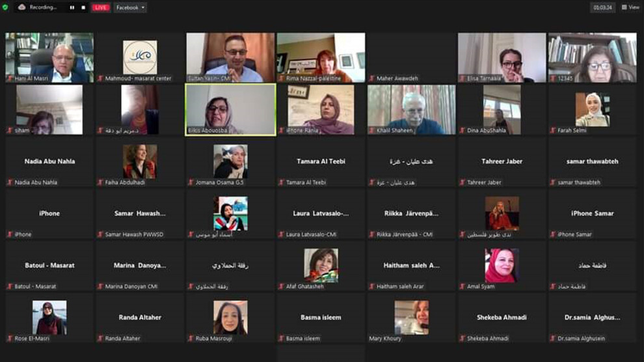Image resolution: width=644 pixels, height=362 pixels.
Task: Click muted mic icon beside Nadia Abu Nahla
Action: (10, 182)
